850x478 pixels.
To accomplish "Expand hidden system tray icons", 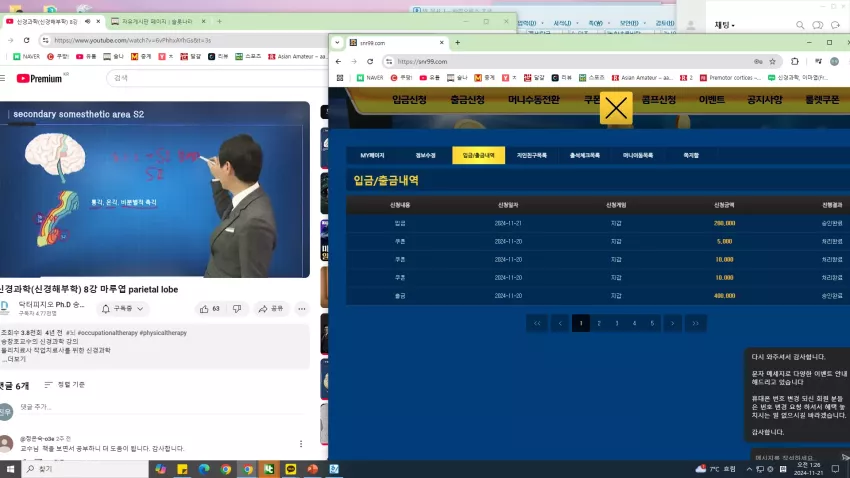I will click(x=749, y=469).
